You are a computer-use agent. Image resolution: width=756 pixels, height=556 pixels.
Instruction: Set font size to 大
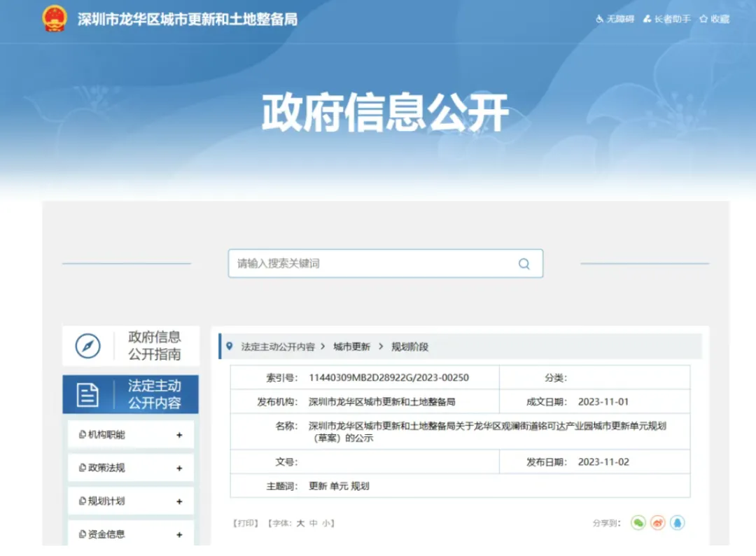pos(300,523)
